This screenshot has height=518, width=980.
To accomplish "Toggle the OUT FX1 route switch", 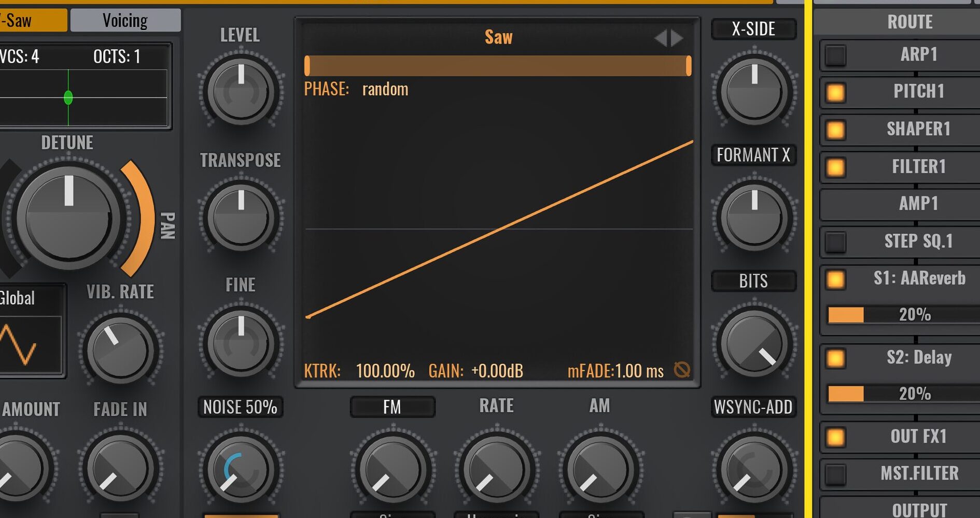I will 835,437.
